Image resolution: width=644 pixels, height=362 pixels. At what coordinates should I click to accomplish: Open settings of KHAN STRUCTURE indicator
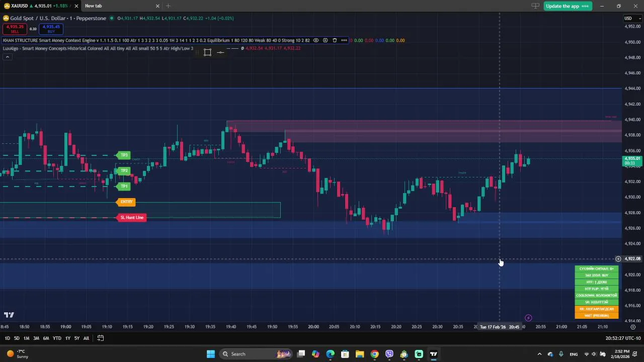(x=325, y=40)
